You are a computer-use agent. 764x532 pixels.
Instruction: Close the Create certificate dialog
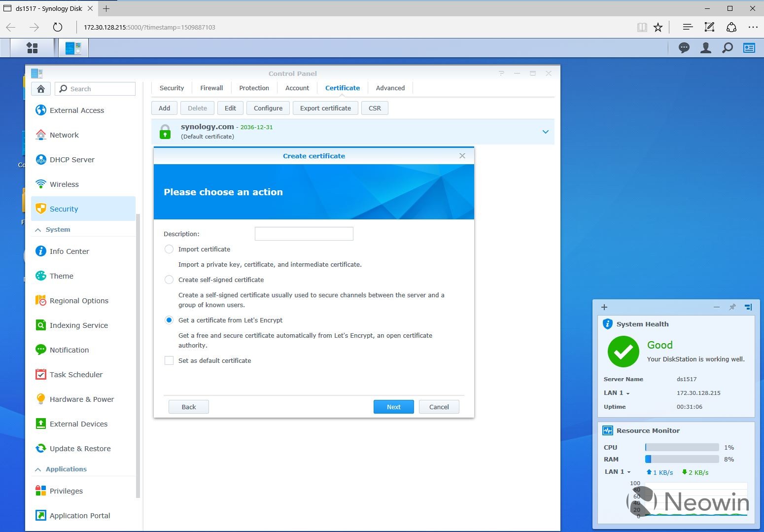point(462,156)
